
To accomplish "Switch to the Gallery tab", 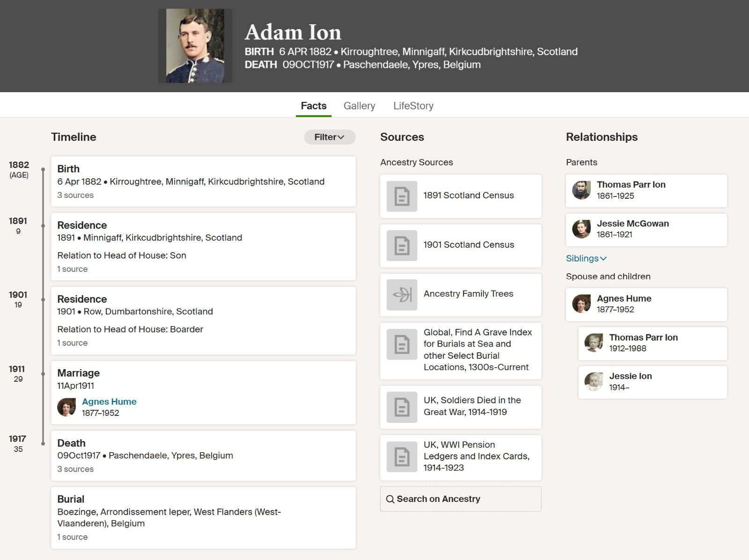I will [x=359, y=106].
